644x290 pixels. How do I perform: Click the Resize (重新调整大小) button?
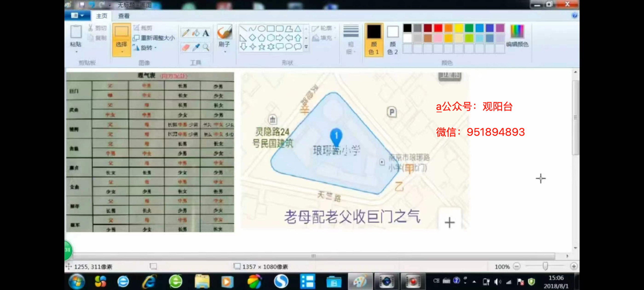[x=154, y=38]
